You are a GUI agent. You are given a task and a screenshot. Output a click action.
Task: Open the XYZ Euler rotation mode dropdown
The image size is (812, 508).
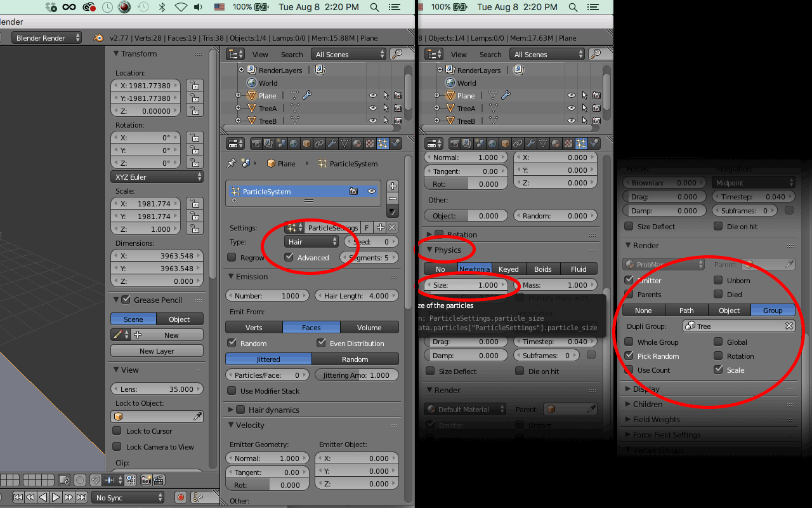click(157, 177)
